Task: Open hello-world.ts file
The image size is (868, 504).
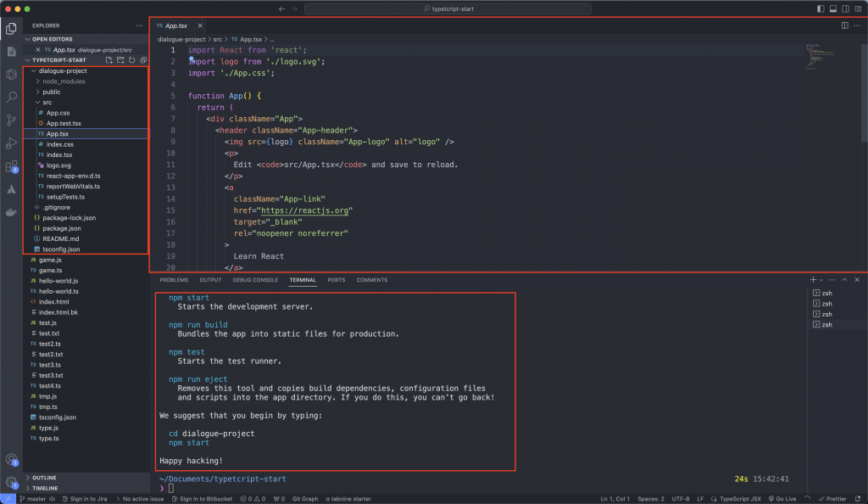Action: [x=58, y=291]
